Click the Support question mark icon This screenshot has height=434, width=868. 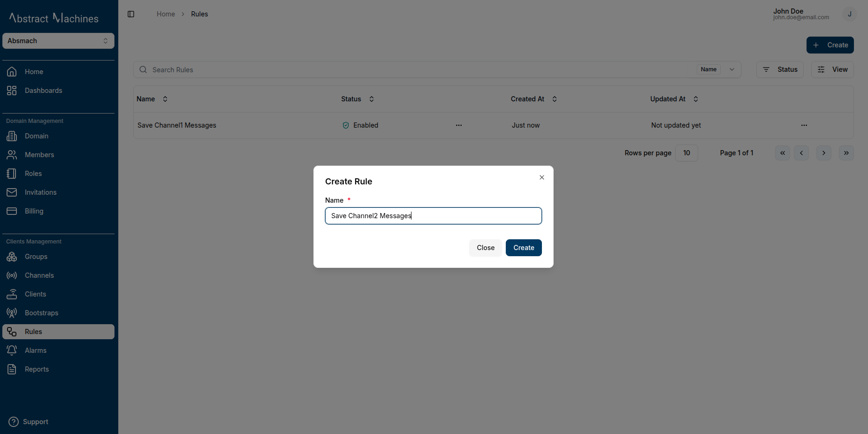pos(14,422)
